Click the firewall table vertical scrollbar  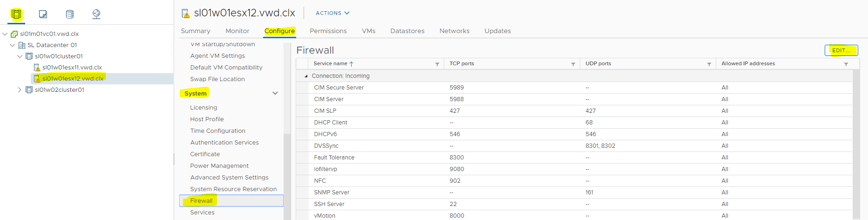point(856,144)
